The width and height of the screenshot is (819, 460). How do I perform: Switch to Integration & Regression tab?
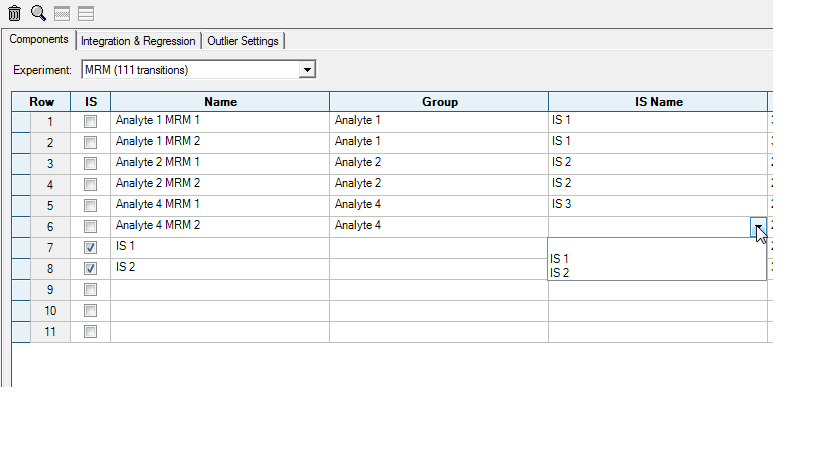coord(138,41)
